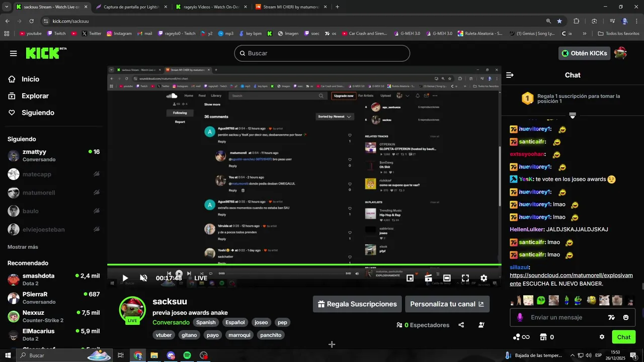Click the purple microphone icon in chat

click(x=520, y=317)
